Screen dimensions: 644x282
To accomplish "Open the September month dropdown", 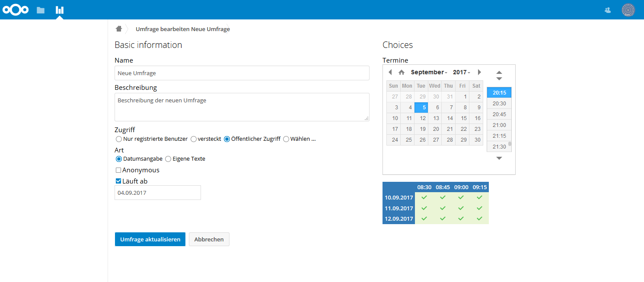I will pos(429,72).
